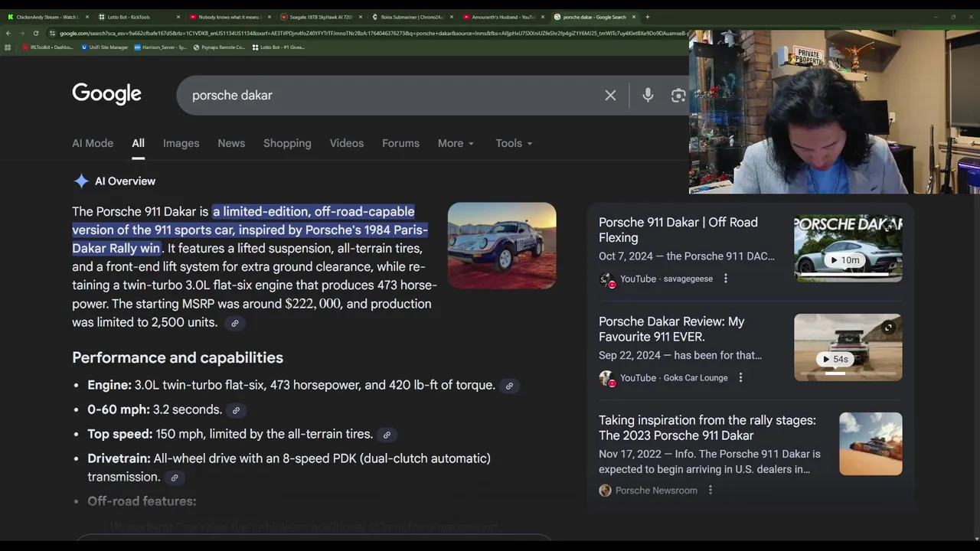Screen dimensions: 980x551
Task: Click the highlighted 'limited-edition, off-road-capable' text
Action: 314,212
